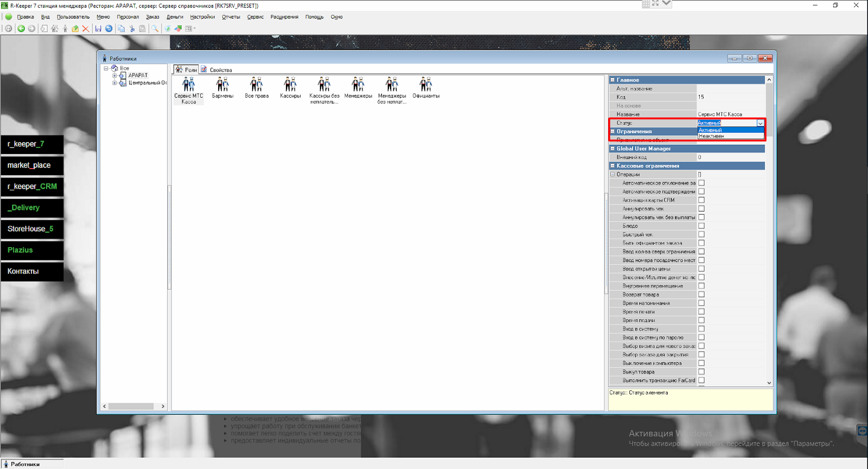Click the grey refresh icon at toolbar start
Image resolution: width=868 pixels, height=469 pixels.
[9, 29]
